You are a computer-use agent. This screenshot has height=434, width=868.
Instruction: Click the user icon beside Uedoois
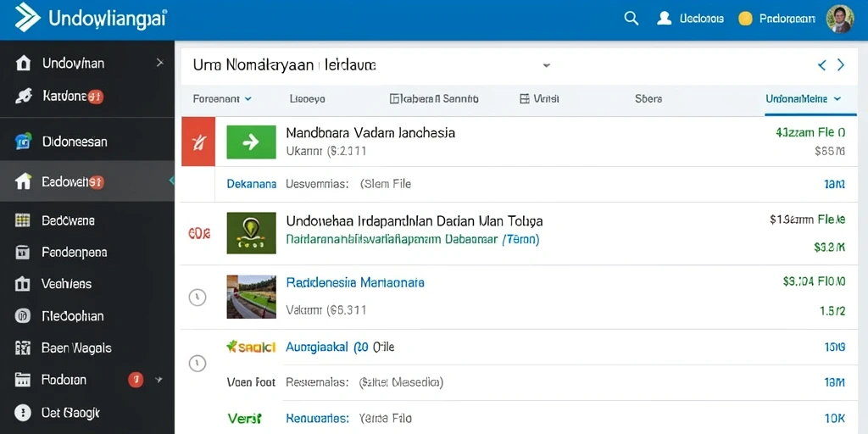coord(664,19)
